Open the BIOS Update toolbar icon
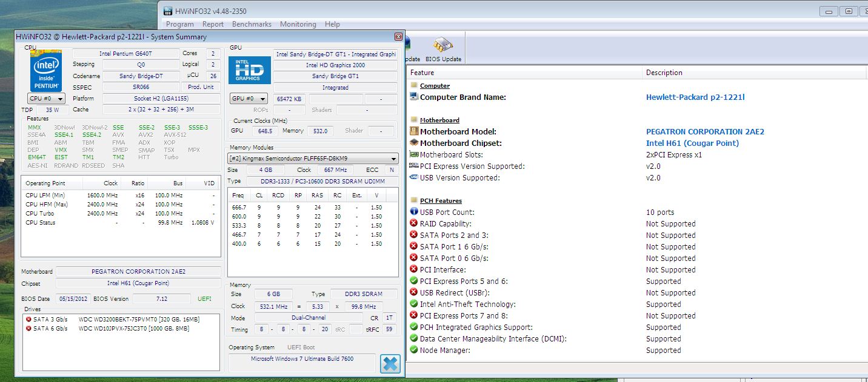The width and height of the screenshot is (868, 382). tap(443, 48)
